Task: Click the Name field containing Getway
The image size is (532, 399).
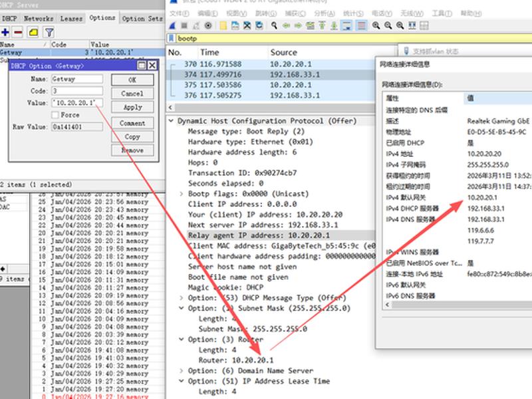Action: tap(77, 79)
